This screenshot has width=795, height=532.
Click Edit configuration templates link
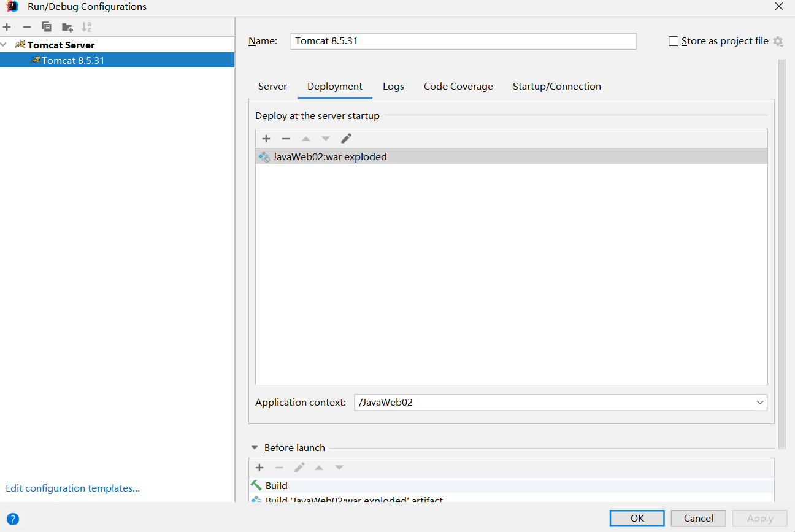tap(72, 488)
